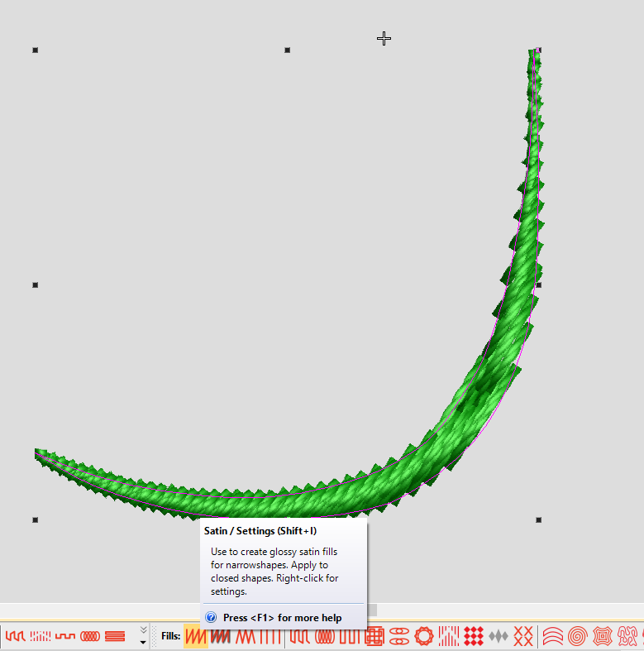
Task: Click the bottom-right selection handle
Action: click(x=539, y=519)
